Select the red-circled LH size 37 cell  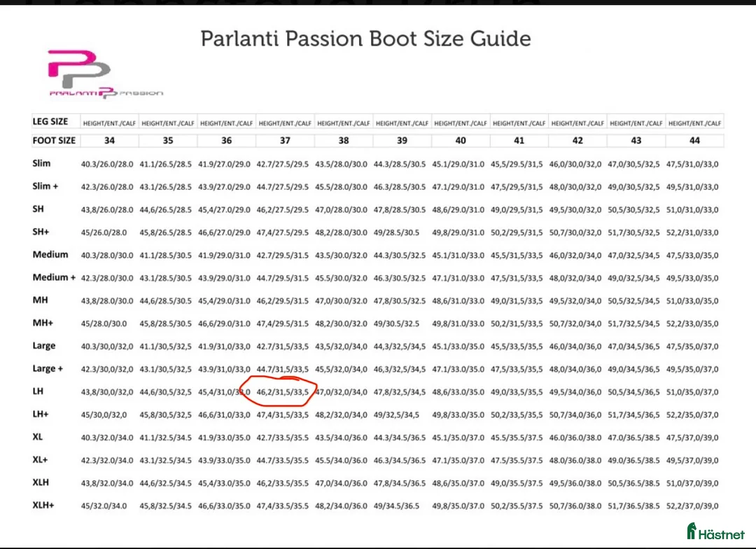tap(281, 392)
